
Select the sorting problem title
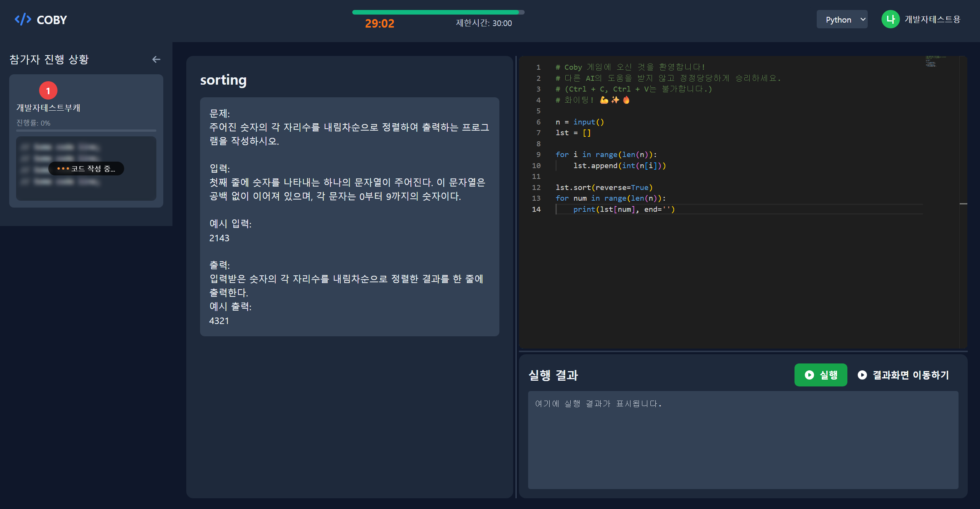click(x=223, y=80)
